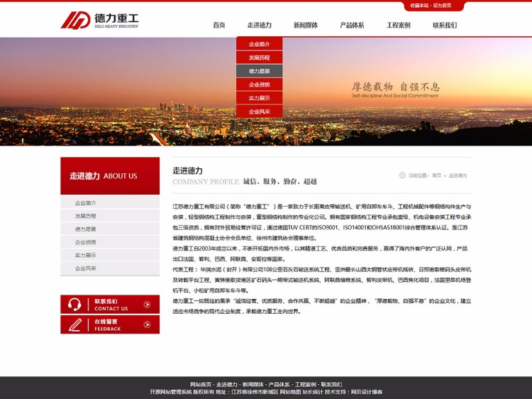
Task: Select 企业资质 in the red dropdown menu
Action: click(259, 84)
